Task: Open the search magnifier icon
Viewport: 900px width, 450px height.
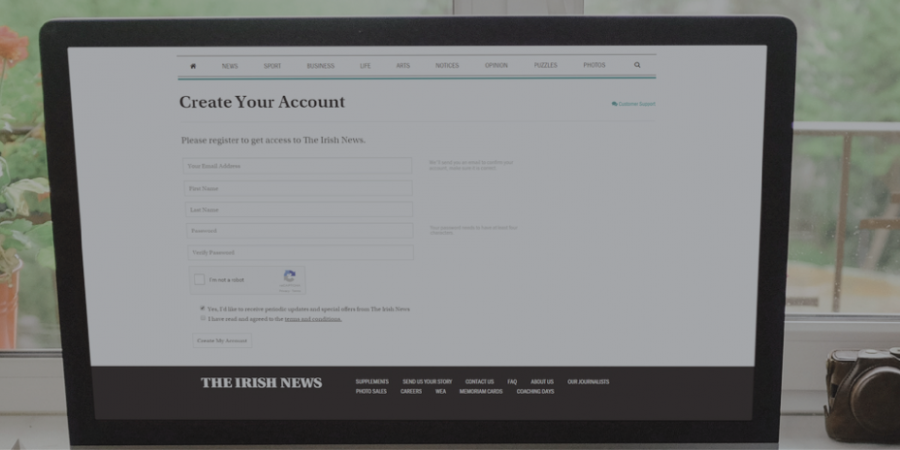Action: point(637,65)
